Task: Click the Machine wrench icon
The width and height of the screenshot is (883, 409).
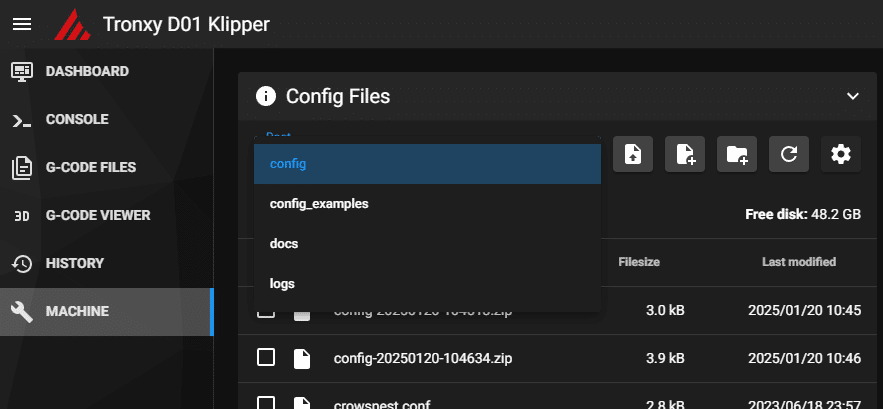Action: click(x=22, y=312)
